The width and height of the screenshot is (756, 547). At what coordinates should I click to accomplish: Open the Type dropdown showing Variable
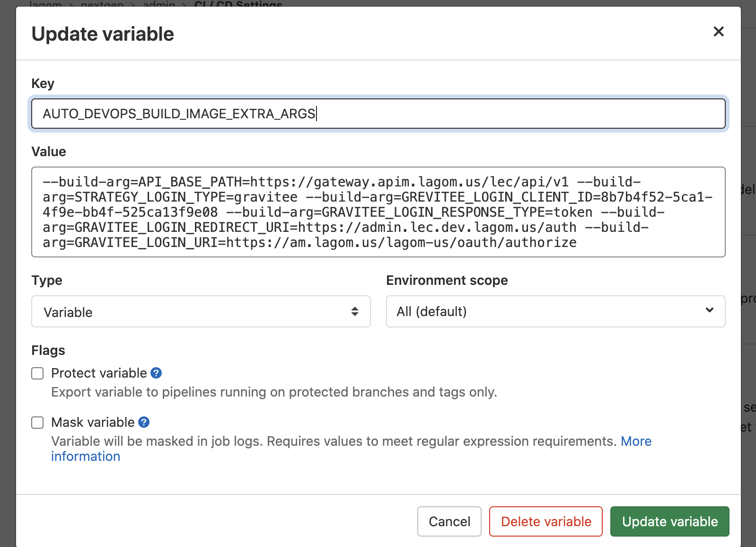tap(201, 311)
